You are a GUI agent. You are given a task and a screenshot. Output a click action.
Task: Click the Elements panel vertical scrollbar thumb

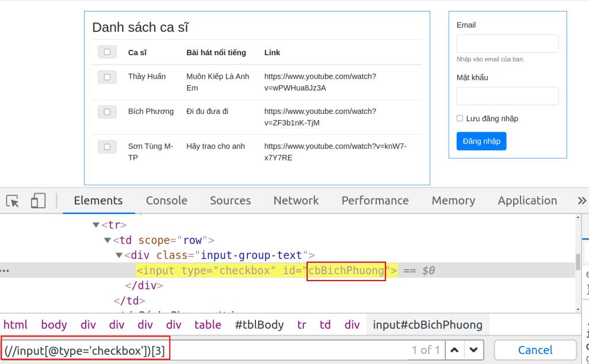tap(578, 262)
